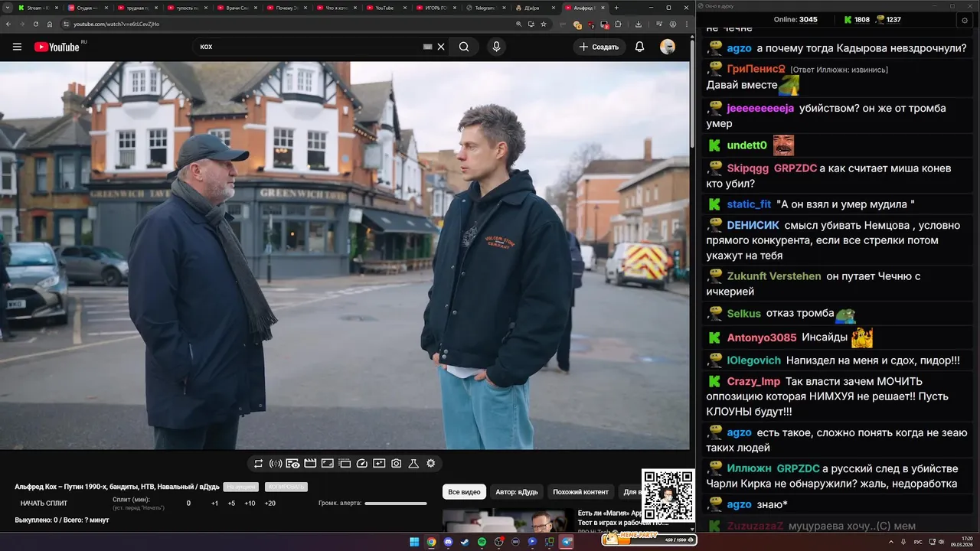Screen dimensions: 980x551
Task: Open a new browser tab
Action: [x=616, y=8]
